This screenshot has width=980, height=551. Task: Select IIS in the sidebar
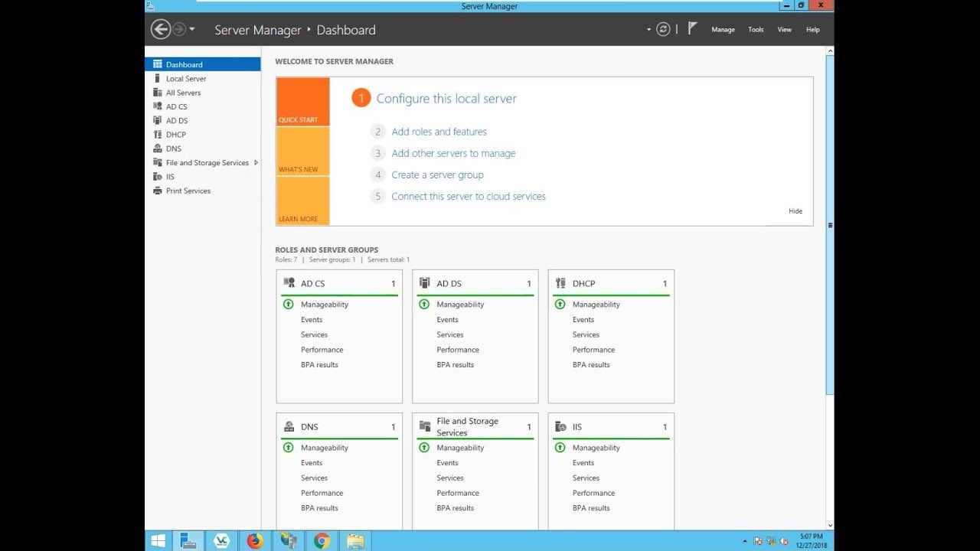pyautogui.click(x=203, y=177)
